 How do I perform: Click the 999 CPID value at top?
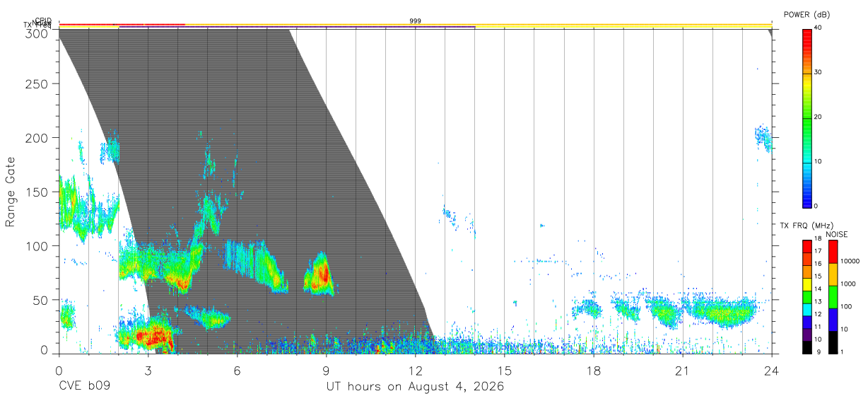(415, 21)
